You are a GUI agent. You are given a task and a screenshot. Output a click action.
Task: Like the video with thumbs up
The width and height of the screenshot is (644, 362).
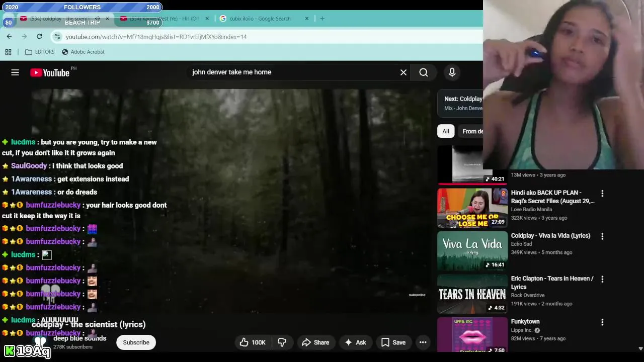pos(252,342)
